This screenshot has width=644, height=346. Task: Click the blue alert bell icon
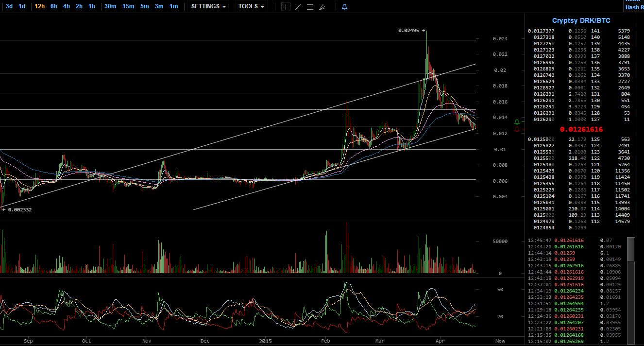click(x=344, y=7)
